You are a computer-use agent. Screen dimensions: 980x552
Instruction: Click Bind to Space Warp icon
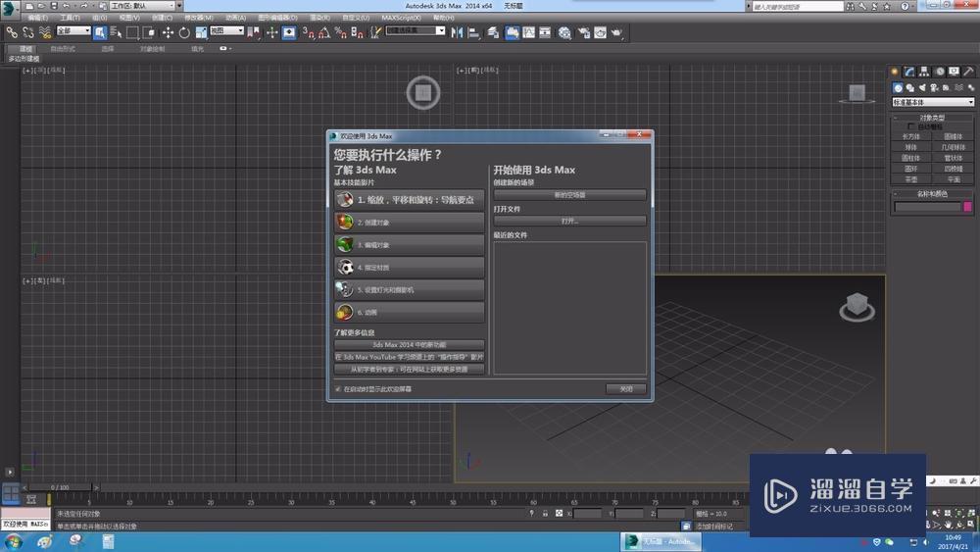(45, 32)
